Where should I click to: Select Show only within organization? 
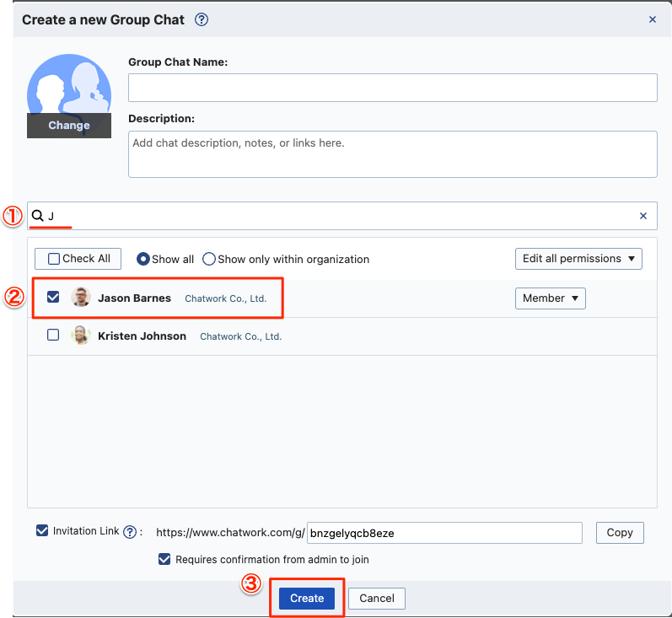point(209,260)
